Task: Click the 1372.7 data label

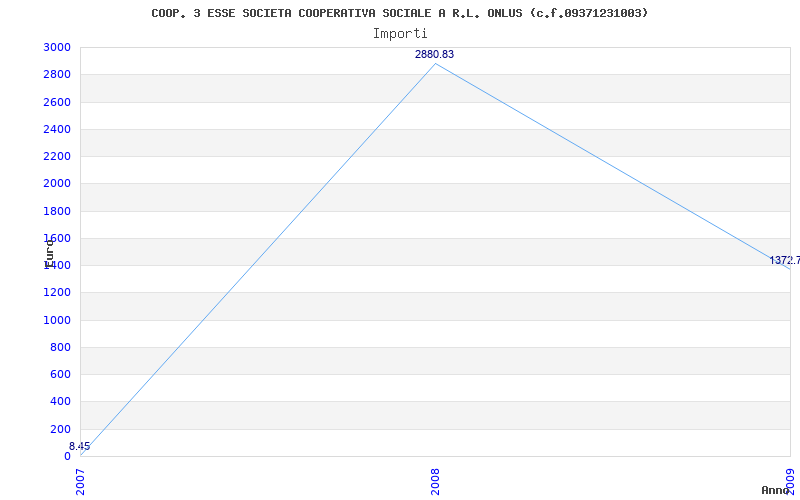Action: coord(784,260)
